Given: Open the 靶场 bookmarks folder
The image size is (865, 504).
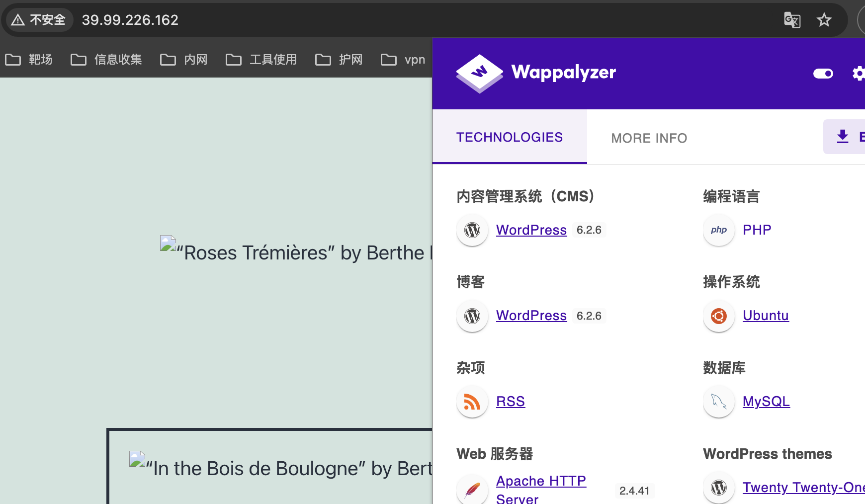Looking at the screenshot, I should tap(29, 60).
